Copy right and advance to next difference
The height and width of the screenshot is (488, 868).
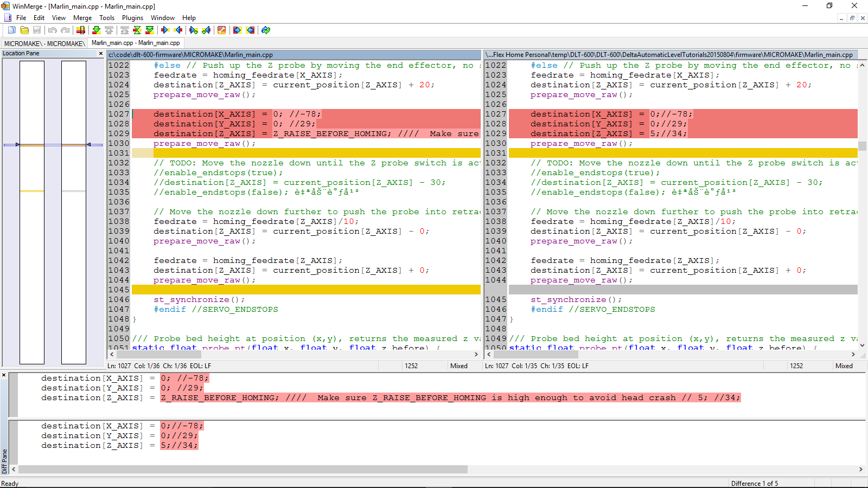tap(194, 30)
